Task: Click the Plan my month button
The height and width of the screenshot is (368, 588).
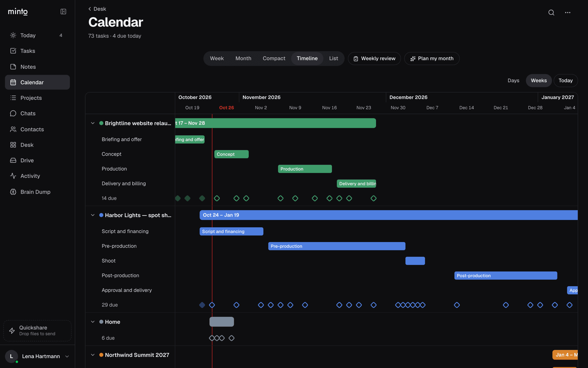Action: coord(432,59)
